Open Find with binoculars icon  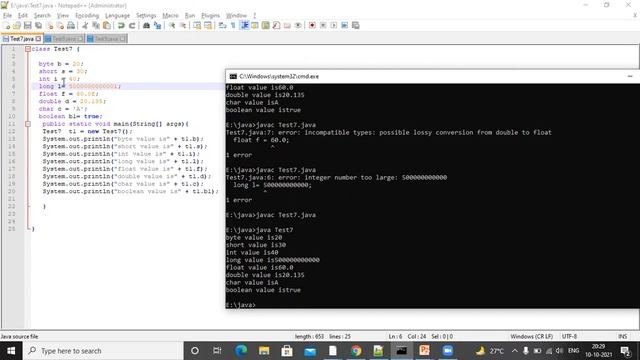tap(146, 25)
